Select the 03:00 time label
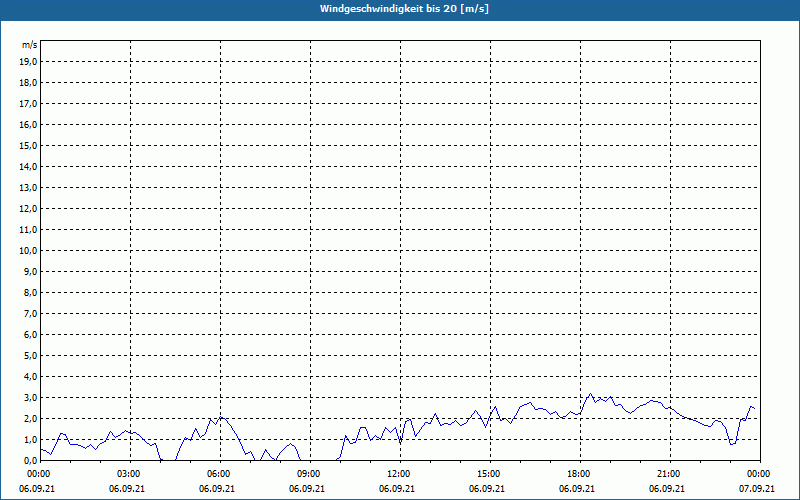 pyautogui.click(x=130, y=474)
